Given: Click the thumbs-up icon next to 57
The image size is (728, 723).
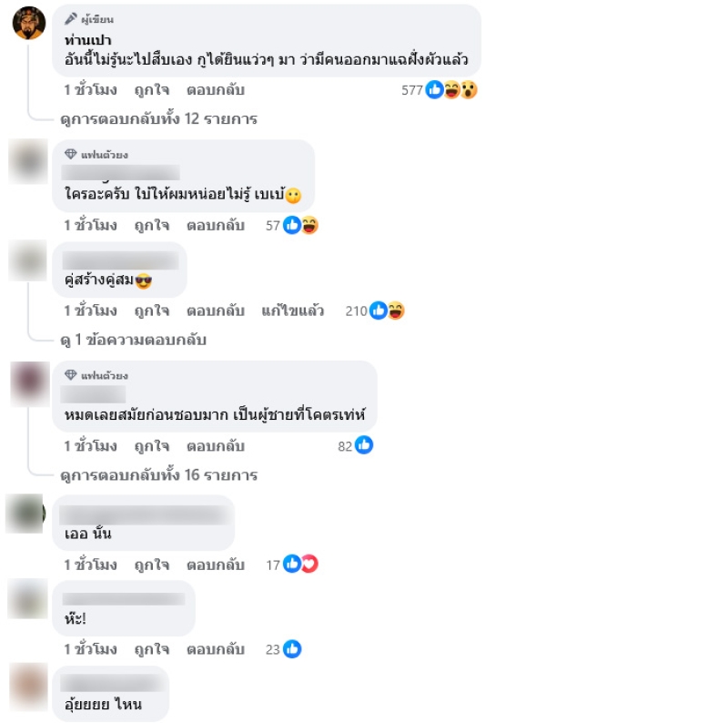Looking at the screenshot, I should pyautogui.click(x=292, y=225).
